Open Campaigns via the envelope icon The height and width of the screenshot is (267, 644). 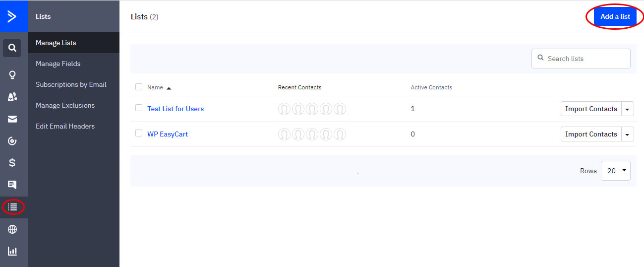pos(12,119)
